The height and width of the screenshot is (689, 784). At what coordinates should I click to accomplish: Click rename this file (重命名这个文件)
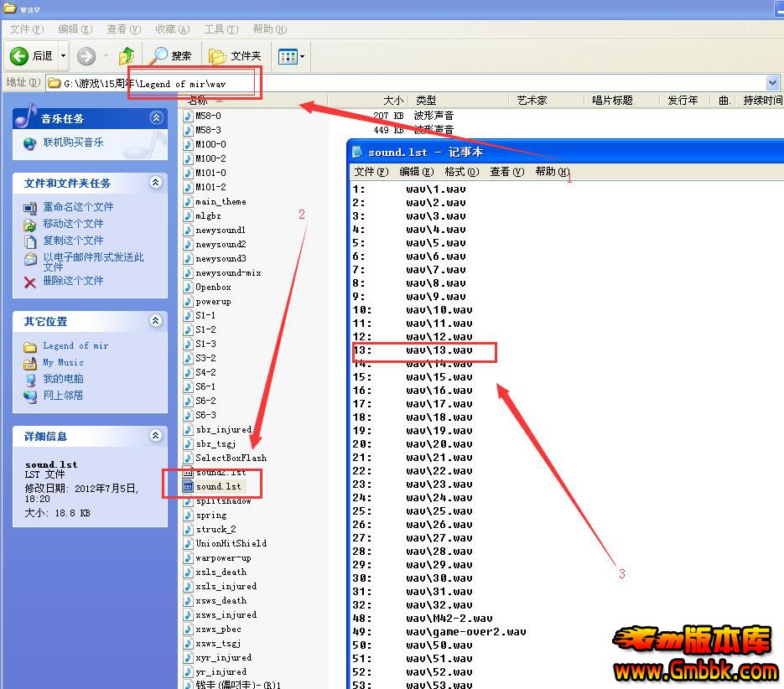[x=78, y=207]
